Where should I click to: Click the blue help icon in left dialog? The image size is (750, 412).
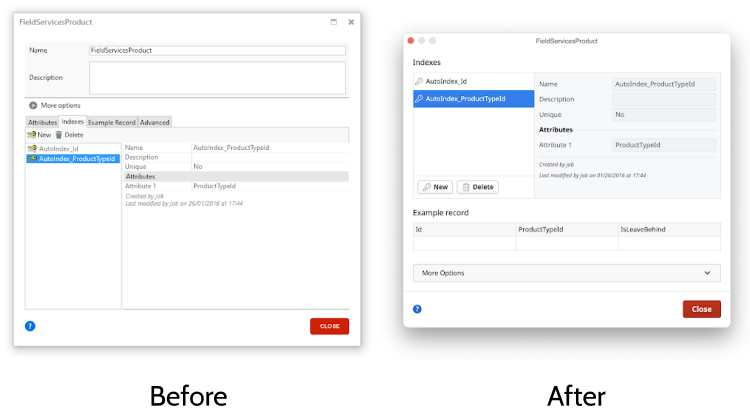click(x=30, y=325)
